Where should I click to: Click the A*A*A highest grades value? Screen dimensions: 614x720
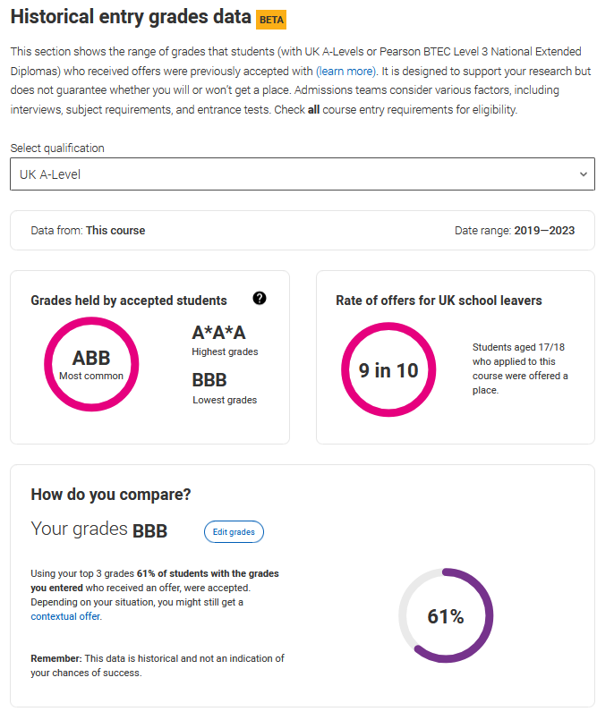pyautogui.click(x=219, y=333)
